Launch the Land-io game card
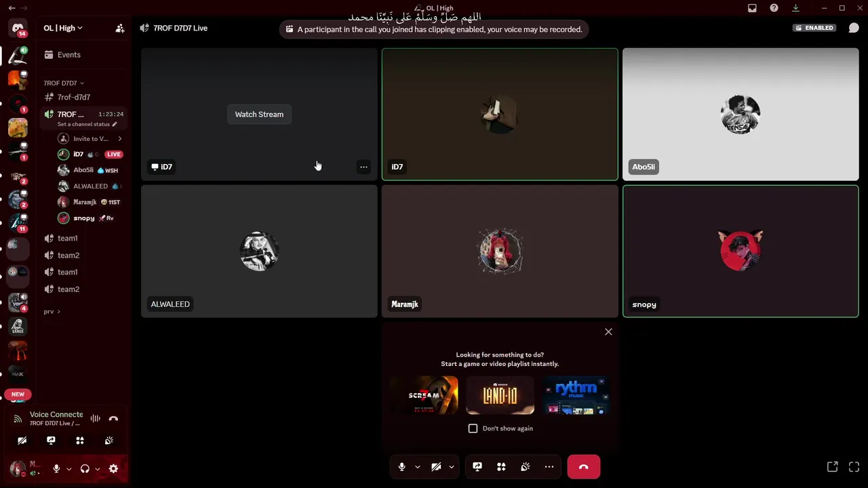Viewport: 868px width, 488px height. [x=500, y=395]
